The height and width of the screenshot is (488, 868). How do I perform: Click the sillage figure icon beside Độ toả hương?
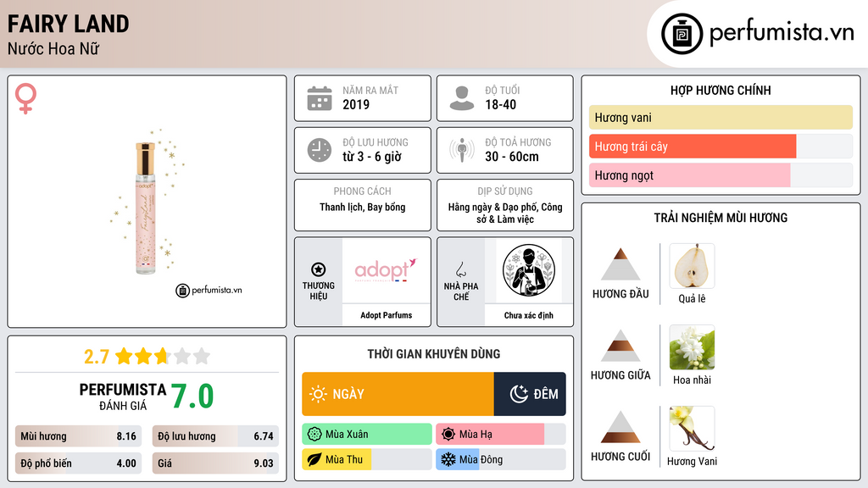(462, 150)
